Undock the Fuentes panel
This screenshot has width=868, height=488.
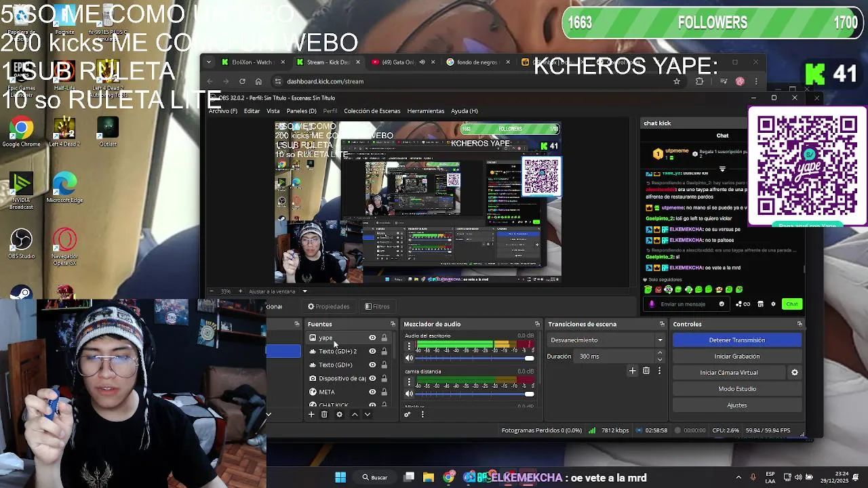(x=393, y=324)
